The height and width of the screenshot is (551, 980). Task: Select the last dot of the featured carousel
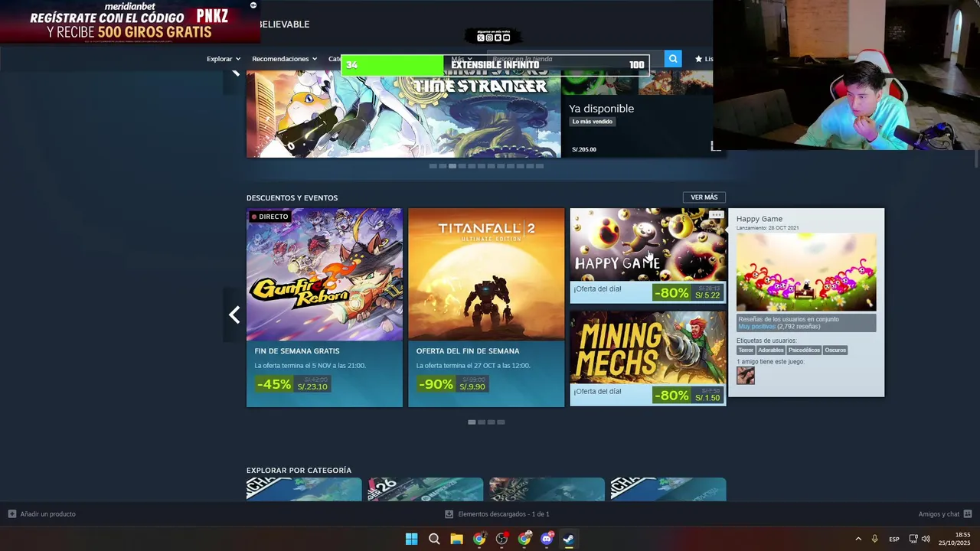click(540, 166)
